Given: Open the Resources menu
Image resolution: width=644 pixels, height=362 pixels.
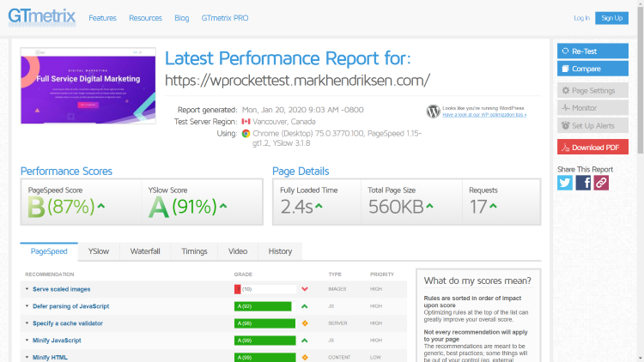Looking at the screenshot, I should click(145, 18).
